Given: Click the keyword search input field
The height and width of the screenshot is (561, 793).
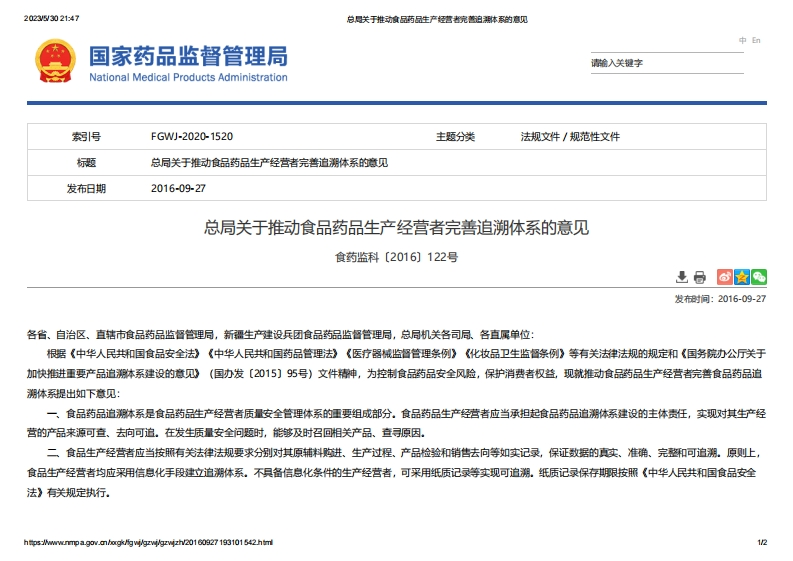Looking at the screenshot, I should point(667,63).
